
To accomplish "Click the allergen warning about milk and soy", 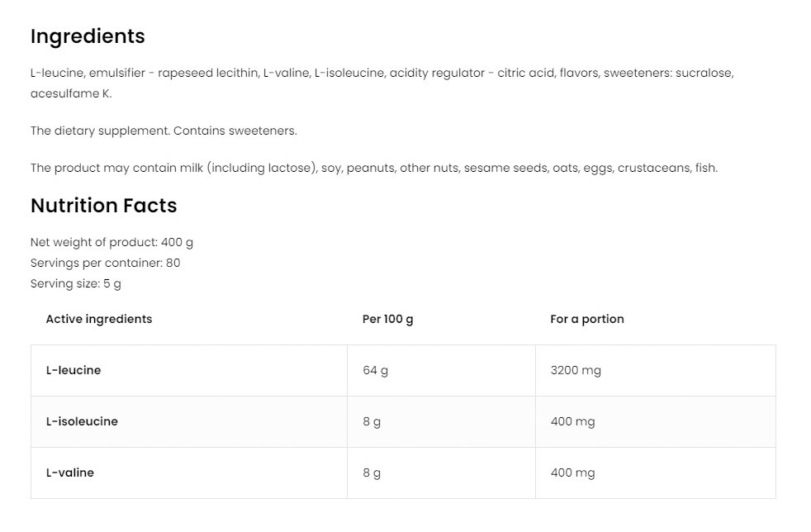I will coord(373,168).
